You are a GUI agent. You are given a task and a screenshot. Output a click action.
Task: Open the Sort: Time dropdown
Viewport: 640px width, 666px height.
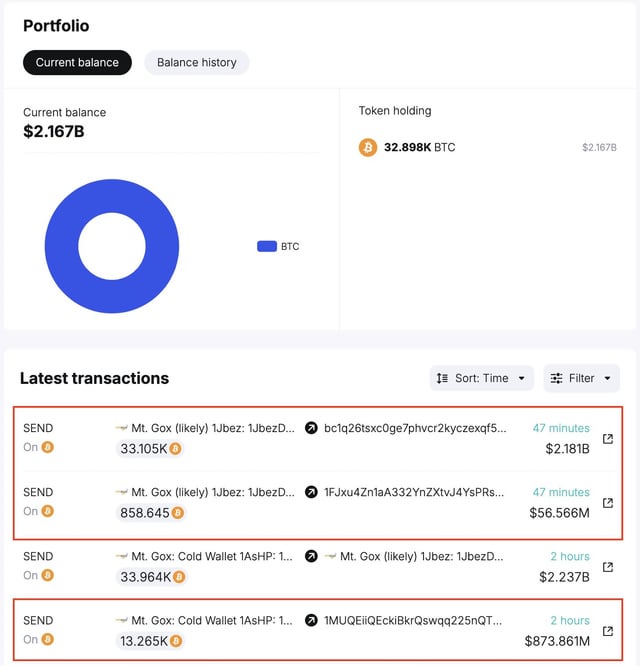click(x=481, y=378)
